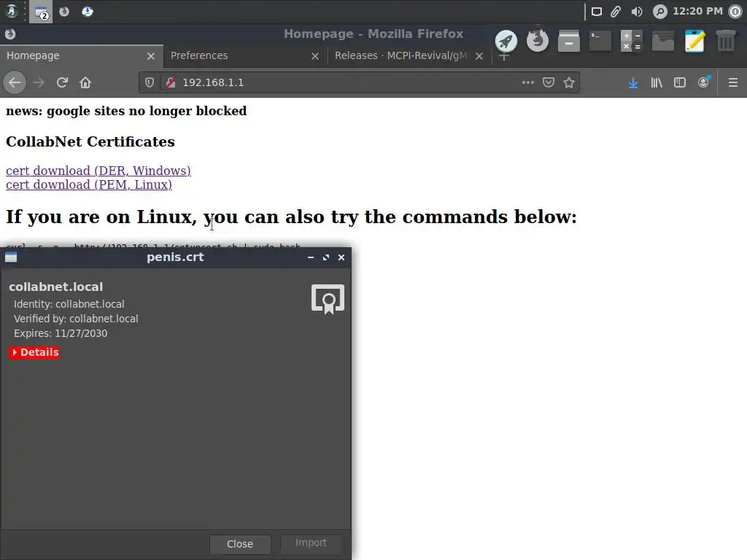Image resolution: width=747 pixels, height=560 pixels.
Task: Toggle the Firefox sidebar view
Action: tap(680, 82)
